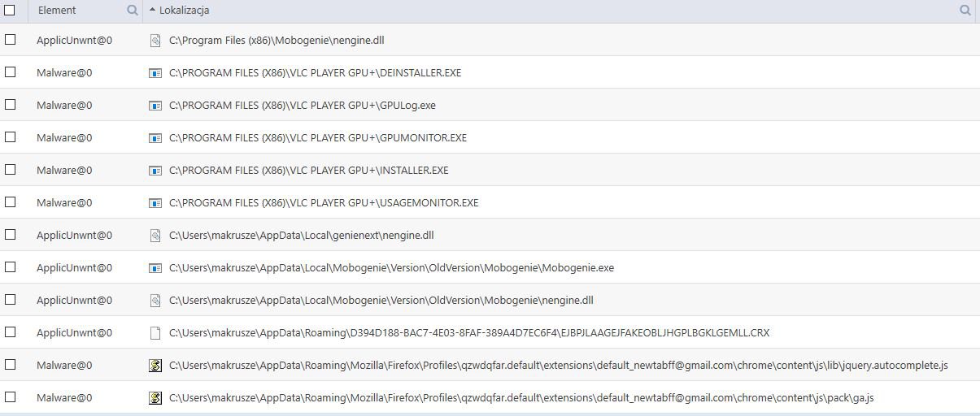980x416 pixels.
Task: Select path ending in USAGEMONITOR.EXE
Action: pos(324,203)
